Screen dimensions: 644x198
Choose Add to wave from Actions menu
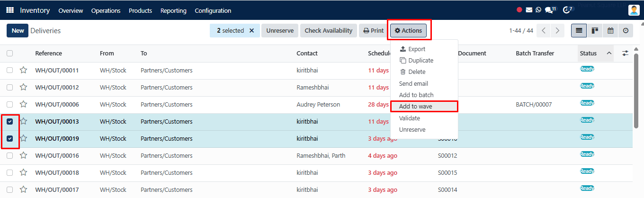[x=424, y=107]
